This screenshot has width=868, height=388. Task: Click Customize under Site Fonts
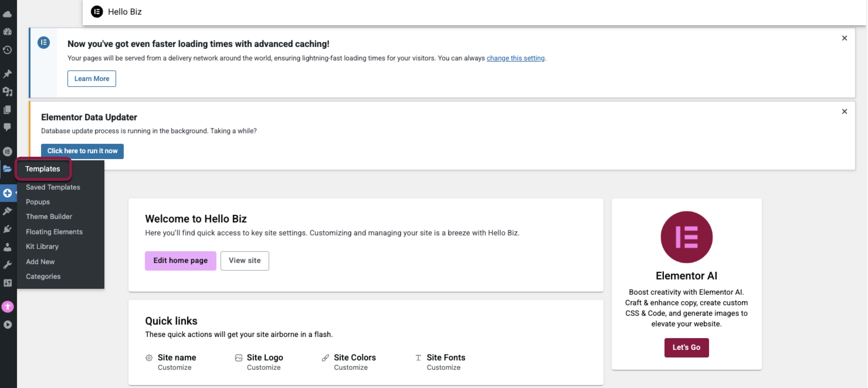[443, 367]
